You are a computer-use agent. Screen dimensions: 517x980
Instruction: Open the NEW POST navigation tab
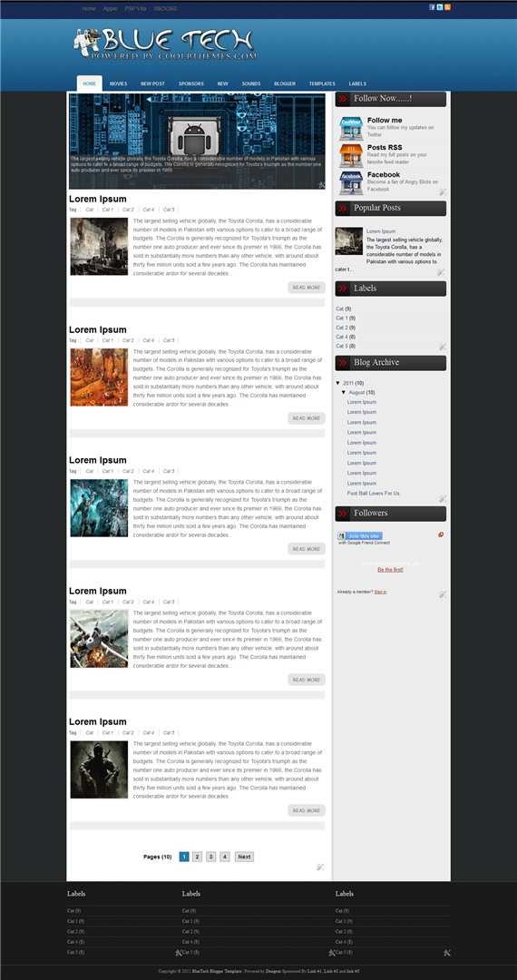152,83
